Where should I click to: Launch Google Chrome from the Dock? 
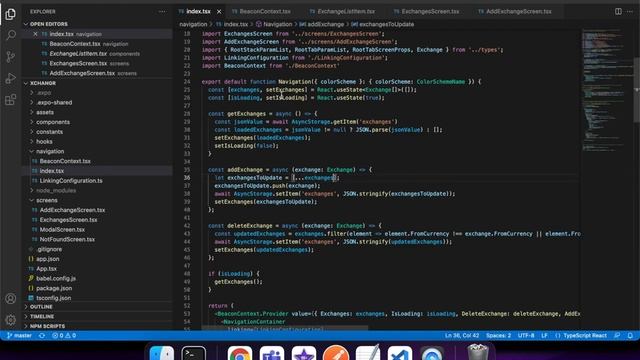tap(240, 353)
